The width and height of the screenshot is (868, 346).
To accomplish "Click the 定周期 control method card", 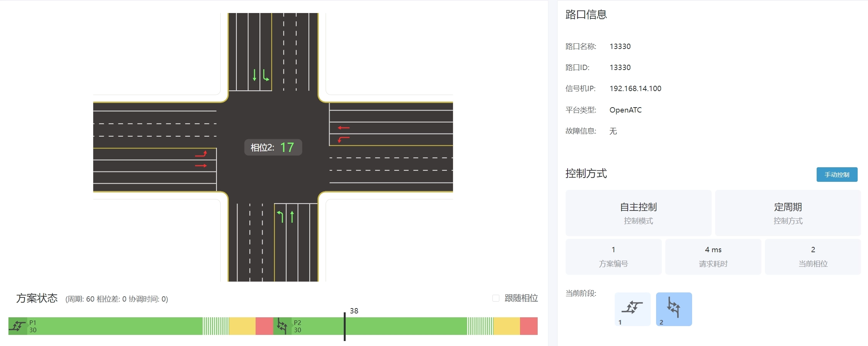I will pos(788,213).
